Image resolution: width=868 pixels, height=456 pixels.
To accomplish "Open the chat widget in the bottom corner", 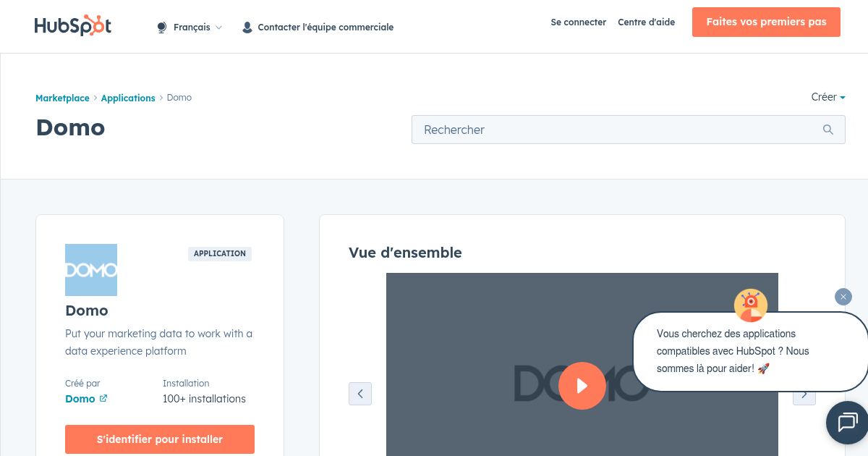I will [848, 423].
